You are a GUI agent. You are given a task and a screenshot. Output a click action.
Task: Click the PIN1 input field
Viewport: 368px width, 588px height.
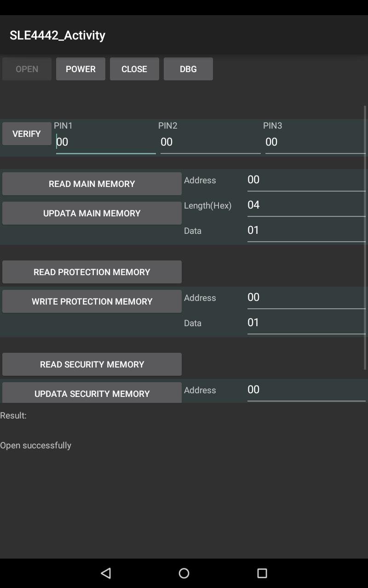[105, 142]
